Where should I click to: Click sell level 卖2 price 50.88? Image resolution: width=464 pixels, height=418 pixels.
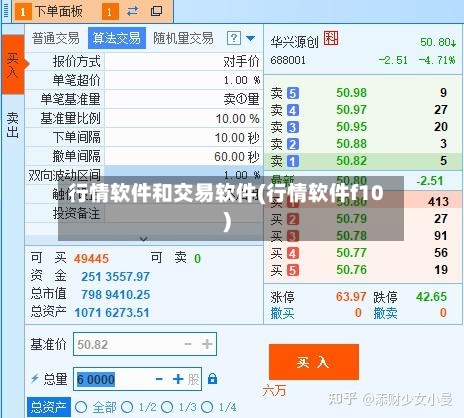click(351, 143)
